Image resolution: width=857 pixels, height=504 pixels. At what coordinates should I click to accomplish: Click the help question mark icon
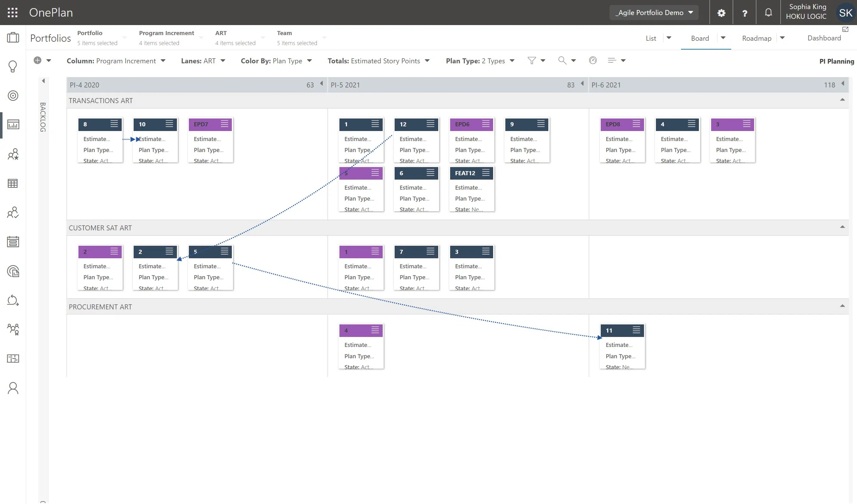(x=745, y=13)
